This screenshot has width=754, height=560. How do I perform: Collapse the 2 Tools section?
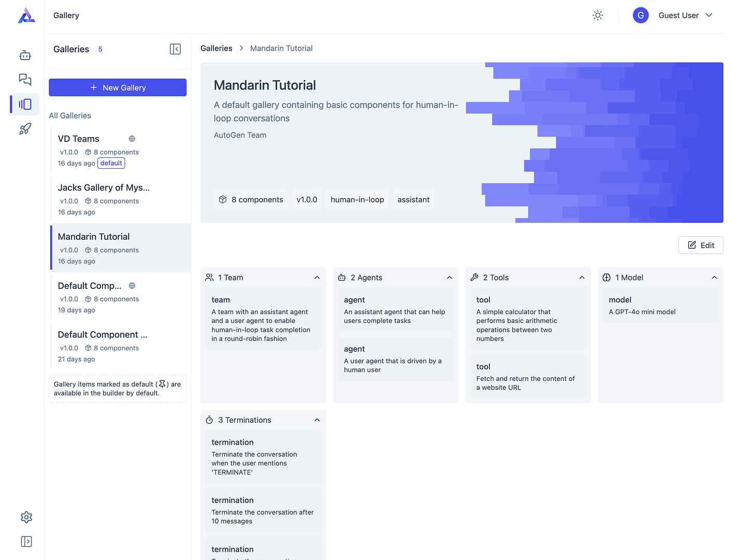click(x=582, y=277)
